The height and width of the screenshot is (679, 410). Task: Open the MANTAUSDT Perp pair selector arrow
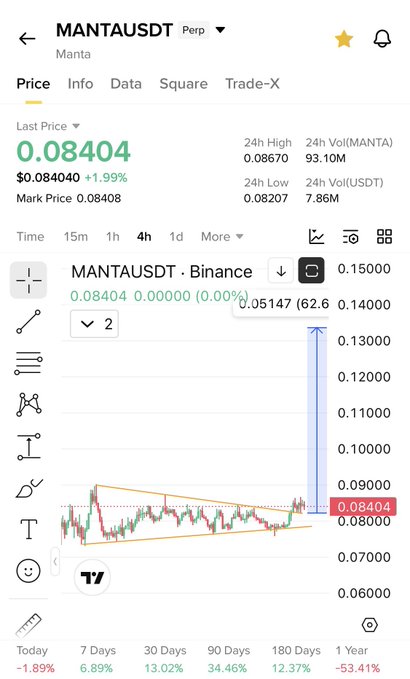pyautogui.click(x=220, y=30)
